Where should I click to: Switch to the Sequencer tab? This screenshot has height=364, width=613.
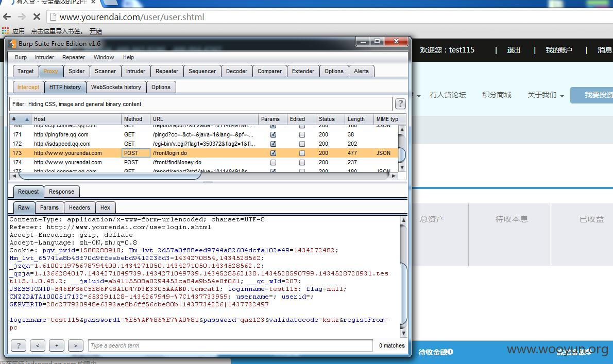tap(202, 71)
